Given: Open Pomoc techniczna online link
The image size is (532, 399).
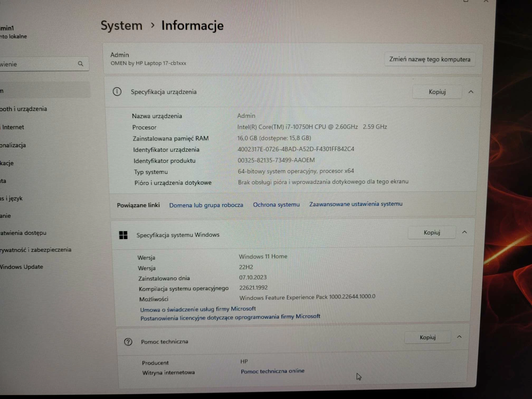Looking at the screenshot, I should click(x=272, y=371).
